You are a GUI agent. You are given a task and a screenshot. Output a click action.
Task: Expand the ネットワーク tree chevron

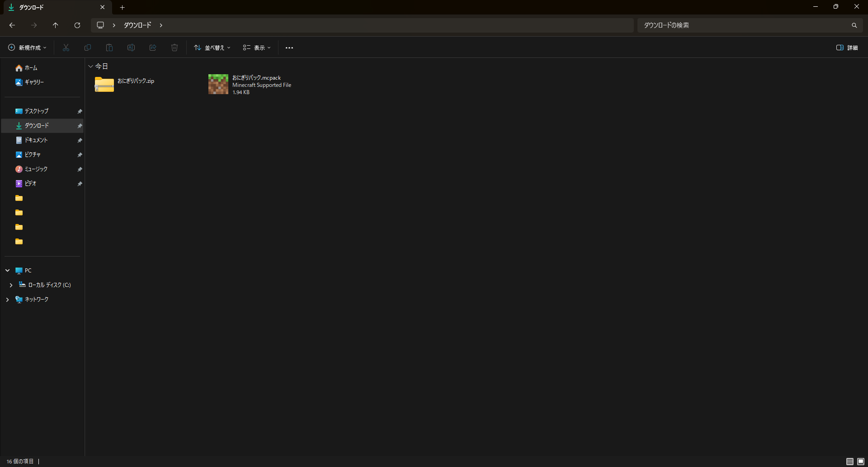click(x=8, y=300)
